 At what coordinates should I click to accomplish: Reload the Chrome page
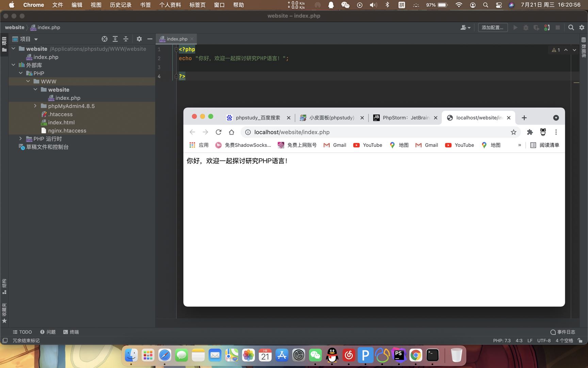[218, 132]
